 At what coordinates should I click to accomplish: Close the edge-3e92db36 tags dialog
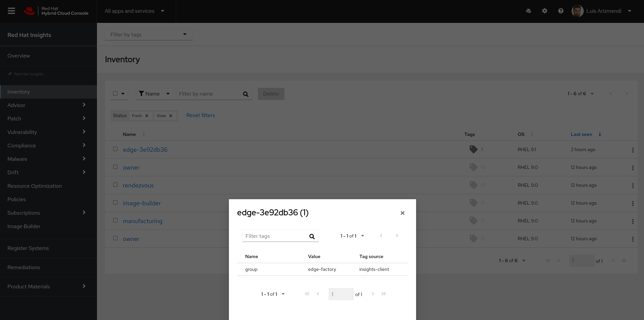click(x=402, y=213)
